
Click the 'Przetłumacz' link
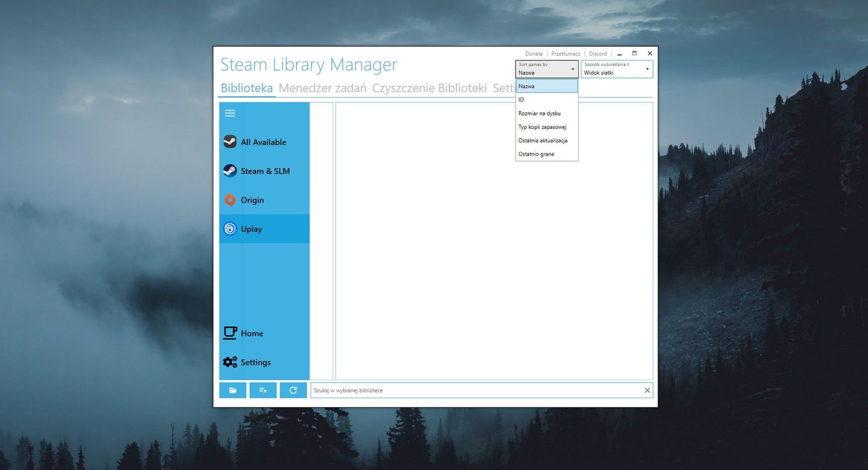566,53
